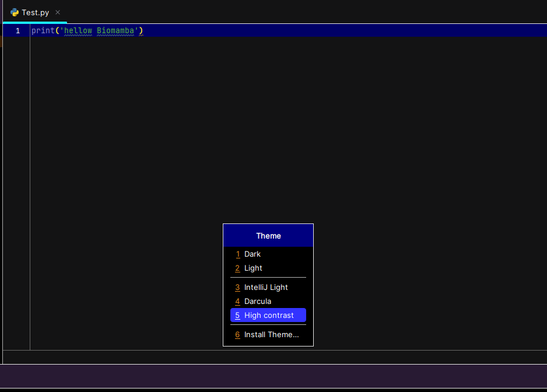
Task: Choose IntelliJ Light theme
Action: click(268, 287)
